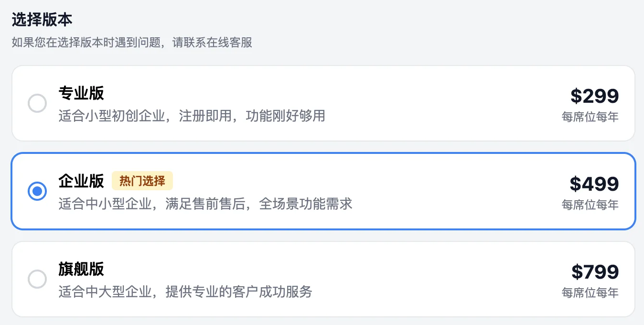Select the 旗舰版 radio button
Image resolution: width=644 pixels, height=325 pixels.
point(37,279)
